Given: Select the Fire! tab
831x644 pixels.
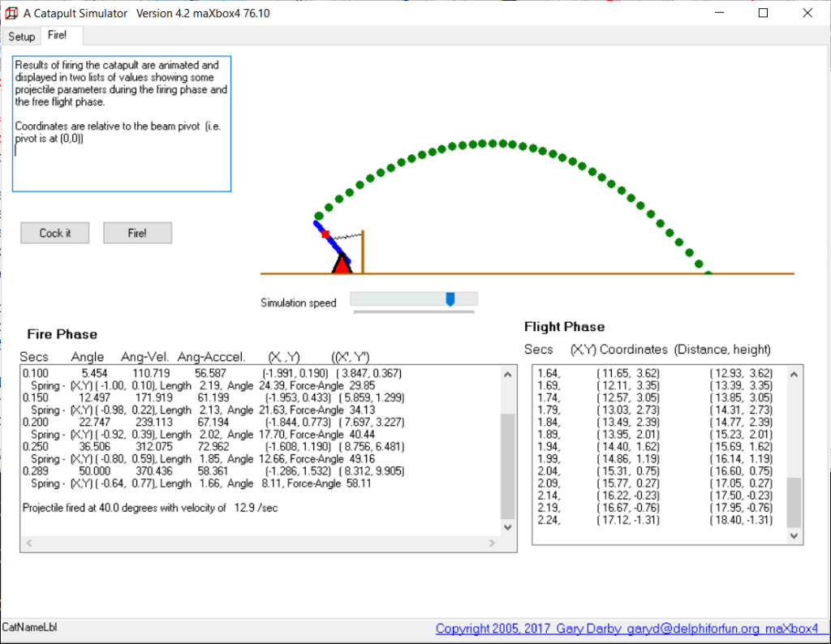Looking at the screenshot, I should tap(58, 36).
